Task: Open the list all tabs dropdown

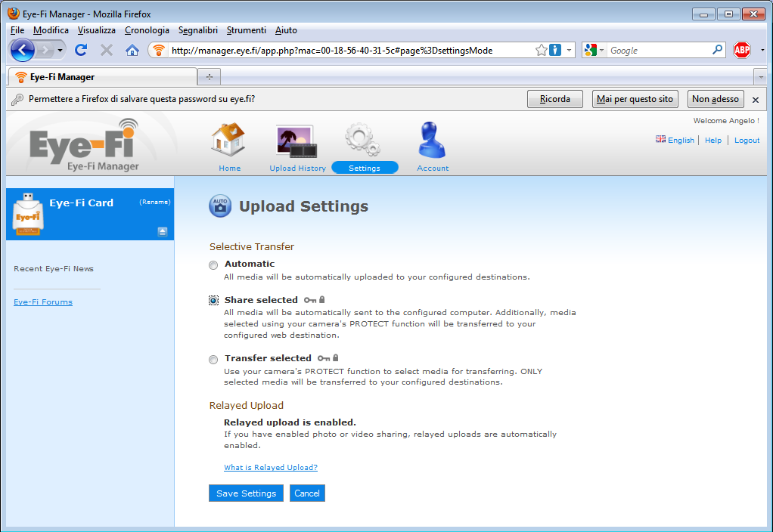Action: pyautogui.click(x=761, y=77)
